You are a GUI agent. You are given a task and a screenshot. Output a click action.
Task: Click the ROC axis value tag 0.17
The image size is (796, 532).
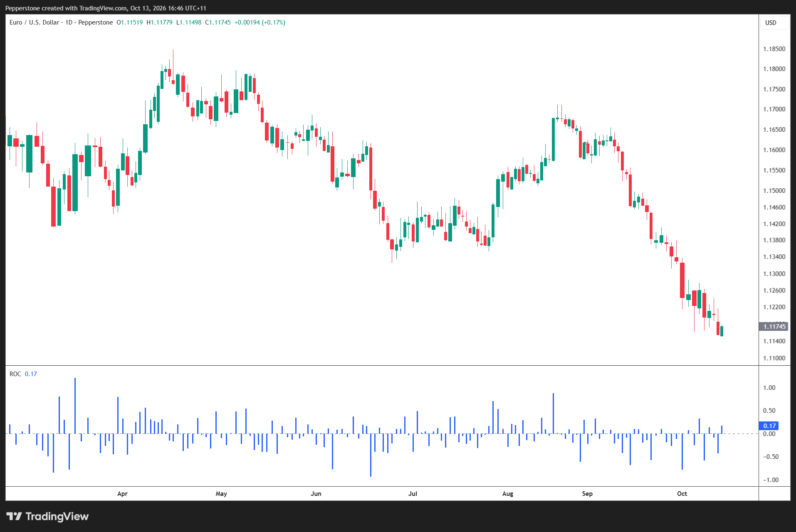pos(769,426)
